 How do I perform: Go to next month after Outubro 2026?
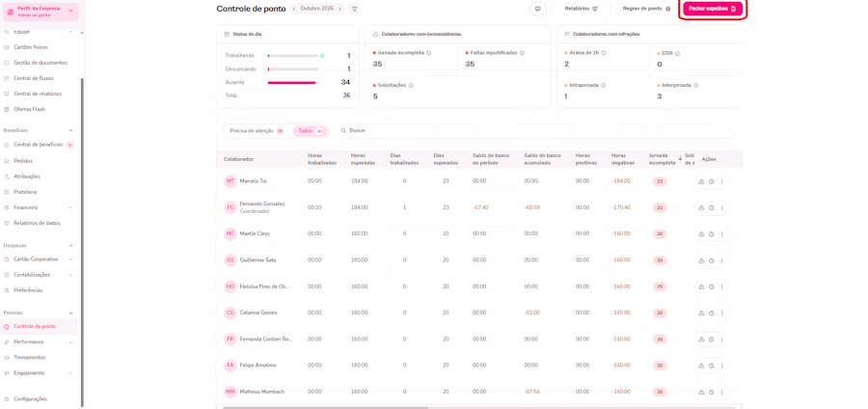[339, 9]
